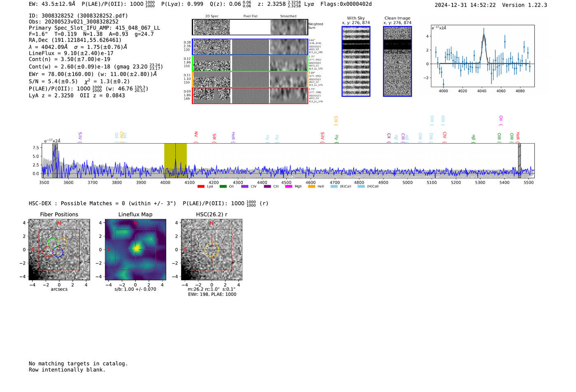The image size is (576, 392).
Task: Click "Row intentionally blank." text
Action: click(67, 370)
